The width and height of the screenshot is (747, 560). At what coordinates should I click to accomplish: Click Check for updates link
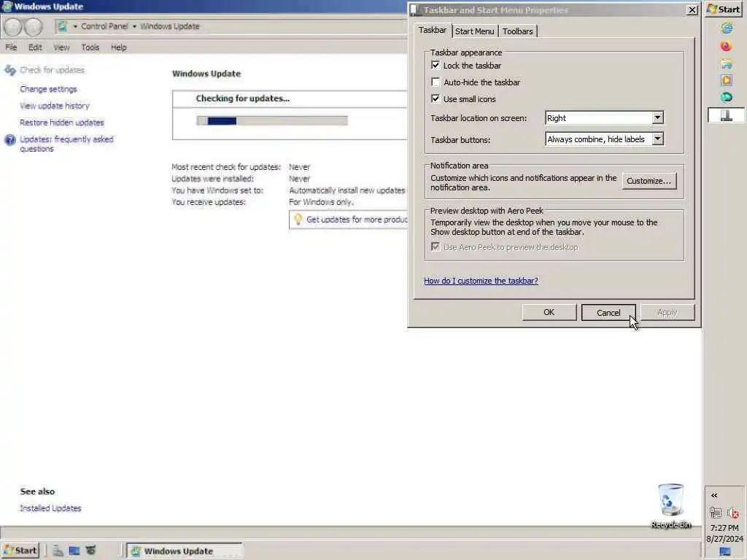[x=52, y=70]
